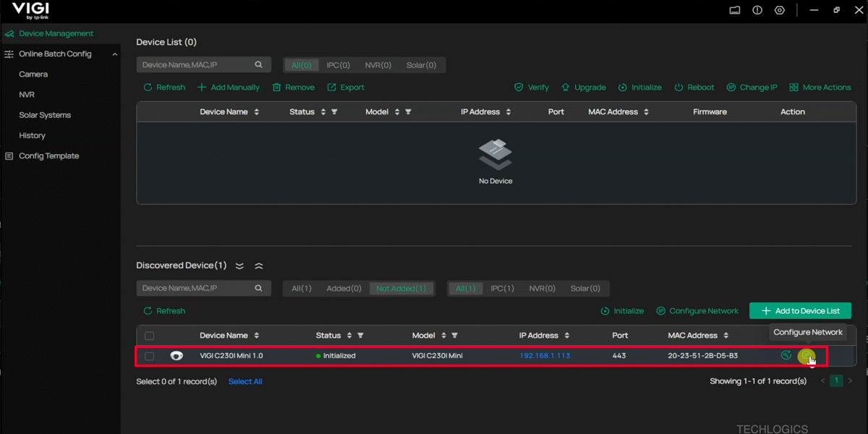Select Solar(0) filter in Discovered Device
Image resolution: width=868 pixels, height=434 pixels.
point(585,289)
